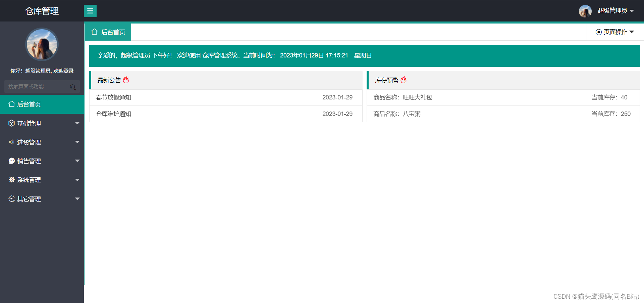
Task: Click the 八宝粥 stock warning row
Action: coord(503,114)
